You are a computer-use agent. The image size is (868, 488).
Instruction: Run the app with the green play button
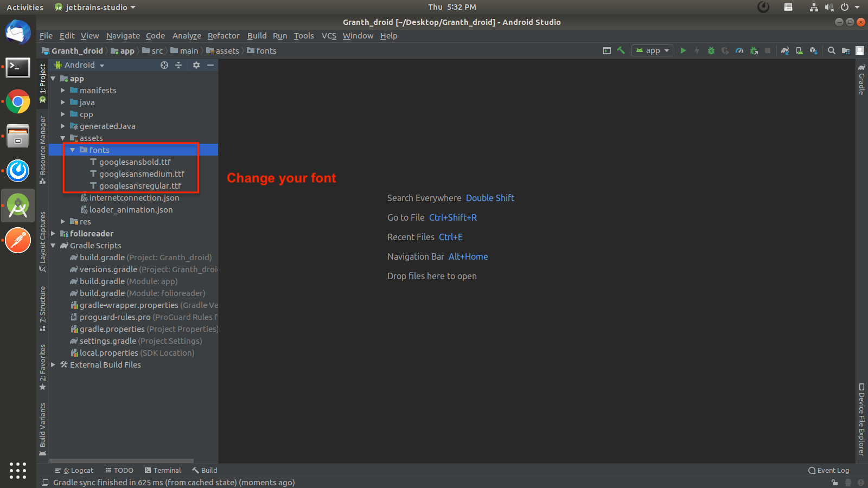(x=683, y=50)
